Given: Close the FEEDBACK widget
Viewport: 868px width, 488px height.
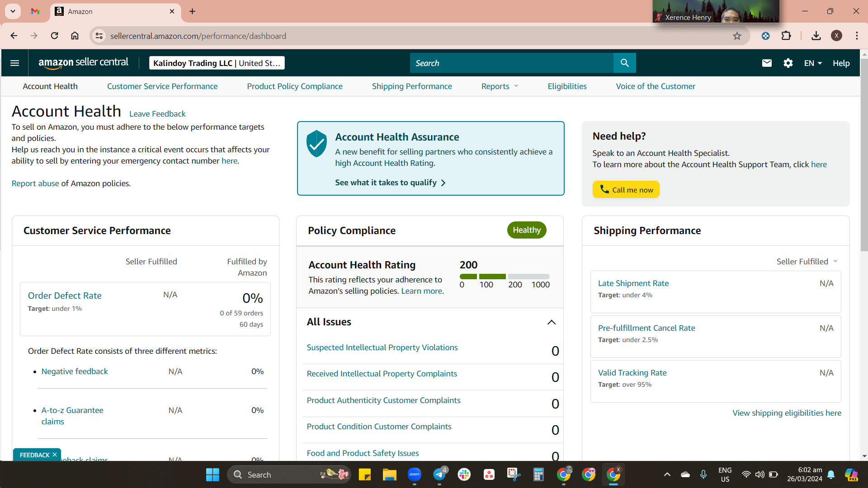Looking at the screenshot, I should [55, 455].
